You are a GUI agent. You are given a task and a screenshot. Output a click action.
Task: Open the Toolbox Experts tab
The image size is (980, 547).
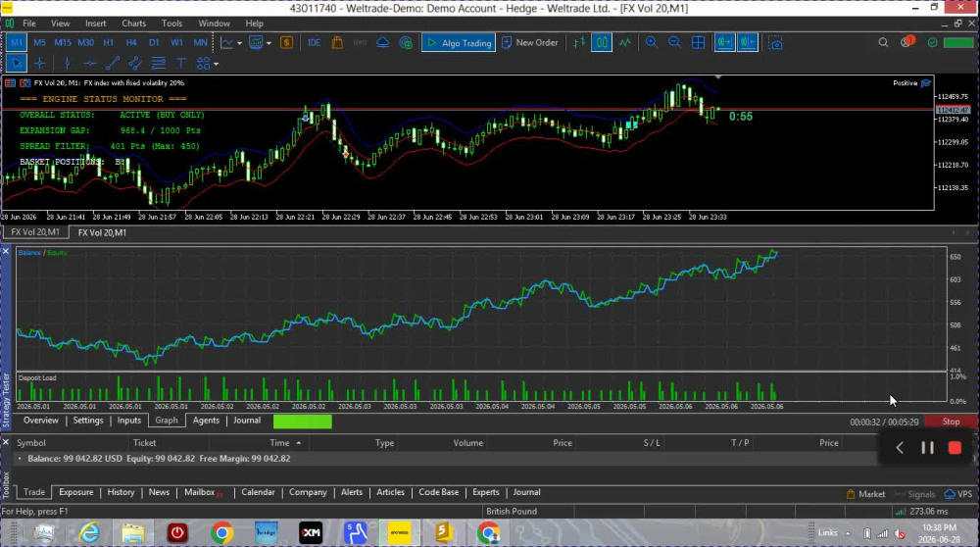pyautogui.click(x=486, y=492)
